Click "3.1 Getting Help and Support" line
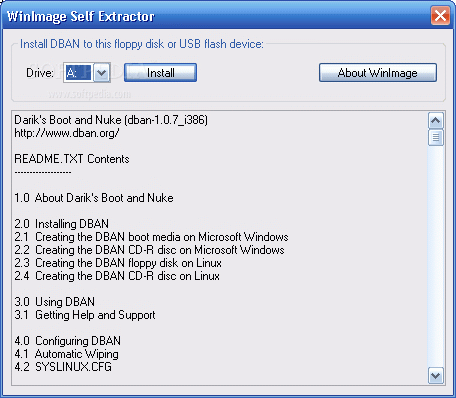Image resolution: width=456 pixels, height=398 pixels. (85, 315)
